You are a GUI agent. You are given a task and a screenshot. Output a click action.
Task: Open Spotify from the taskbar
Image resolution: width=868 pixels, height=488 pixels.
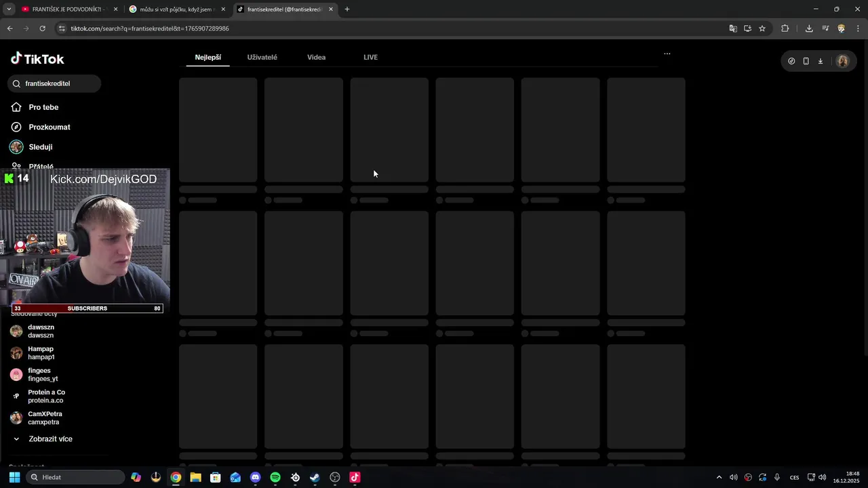275,477
